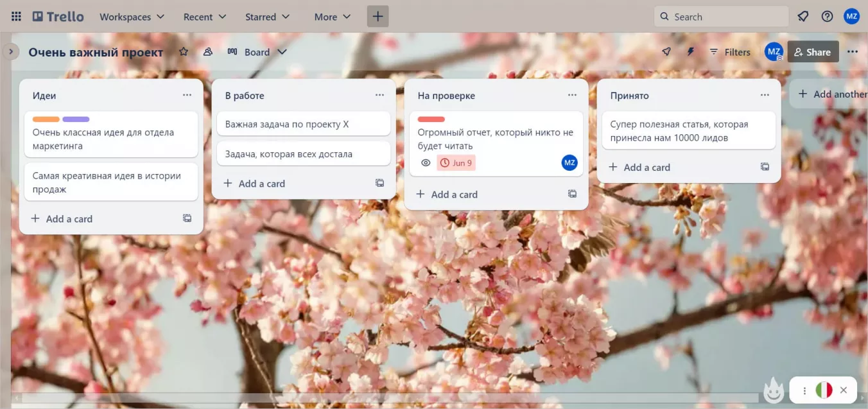Open the board menu three-dots icon
This screenshot has height=409, width=868.
tap(852, 52)
